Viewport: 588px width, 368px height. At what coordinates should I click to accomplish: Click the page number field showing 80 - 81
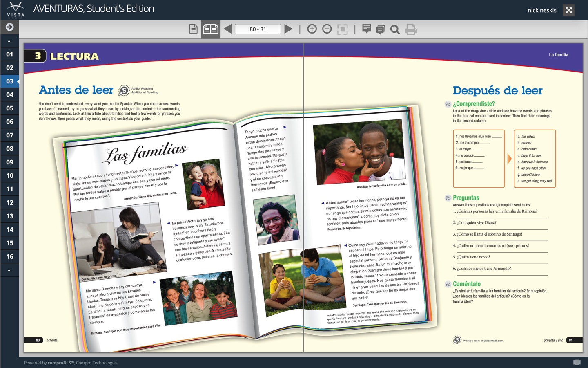point(258,29)
